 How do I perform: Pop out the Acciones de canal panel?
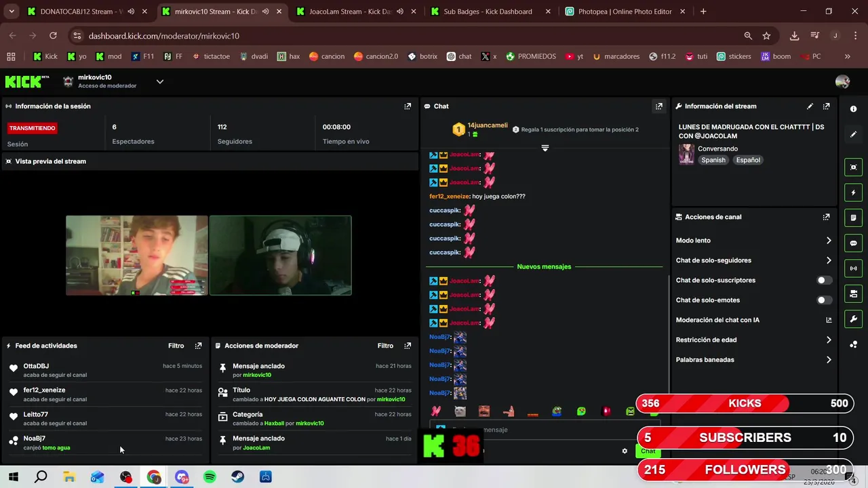point(826,217)
